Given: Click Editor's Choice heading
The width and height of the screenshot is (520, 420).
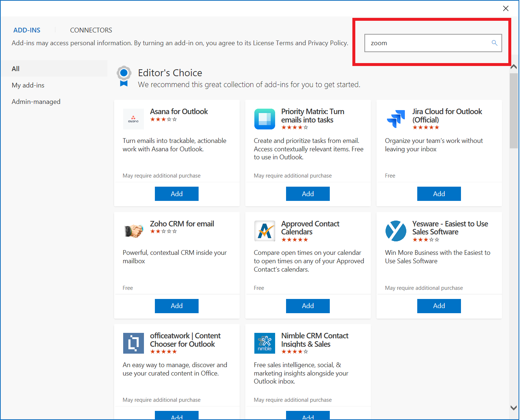Looking at the screenshot, I should pyautogui.click(x=170, y=73).
